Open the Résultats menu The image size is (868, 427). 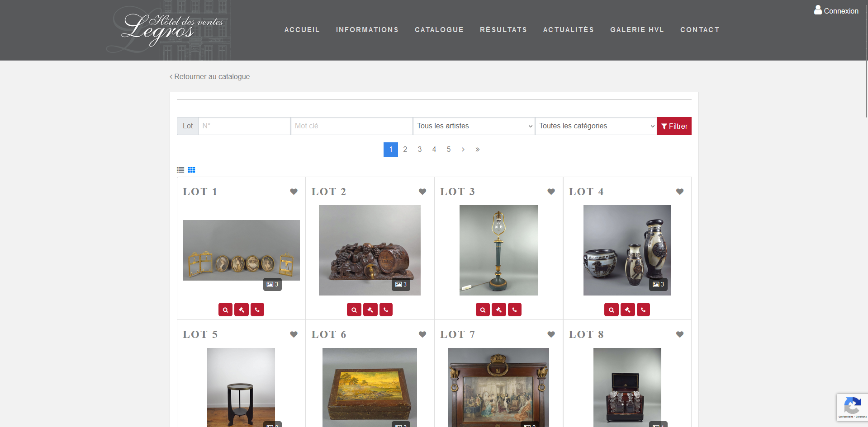pos(503,30)
